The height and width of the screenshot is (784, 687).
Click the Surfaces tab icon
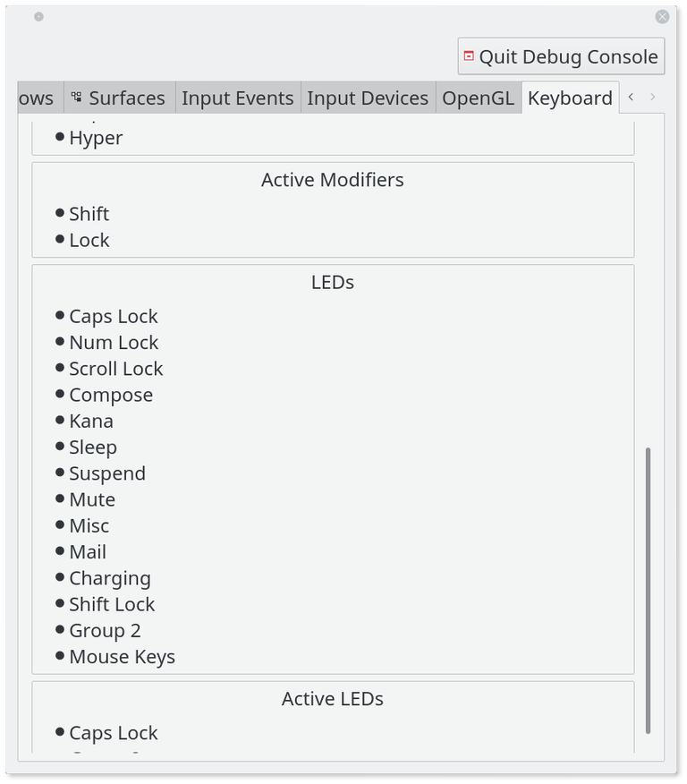77,98
